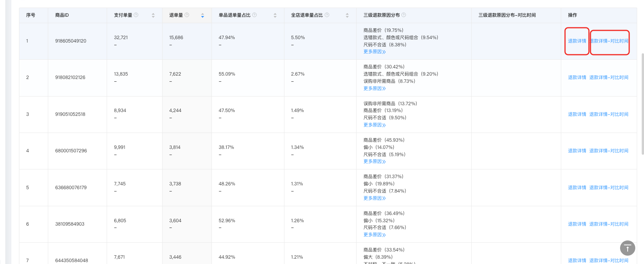Click the 三级退款原因分布-对比时间 column header
Screen dimensions: 644x264
pyautogui.click(x=507, y=15)
